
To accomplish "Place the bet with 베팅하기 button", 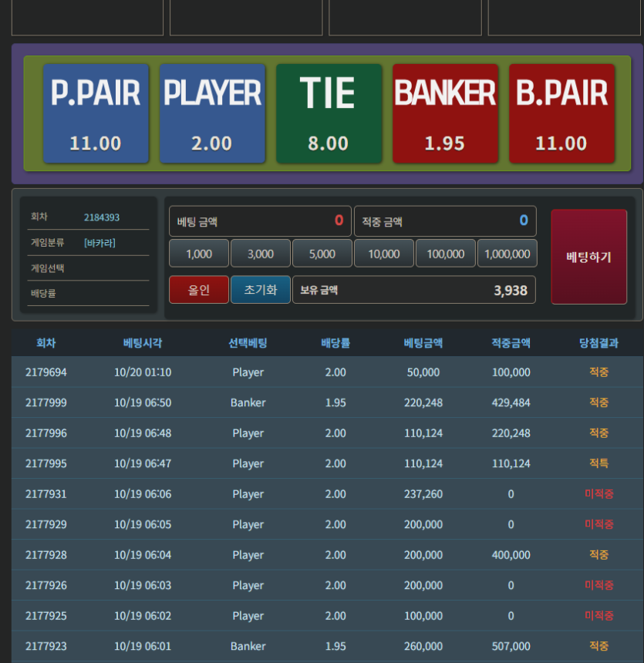I will [589, 257].
